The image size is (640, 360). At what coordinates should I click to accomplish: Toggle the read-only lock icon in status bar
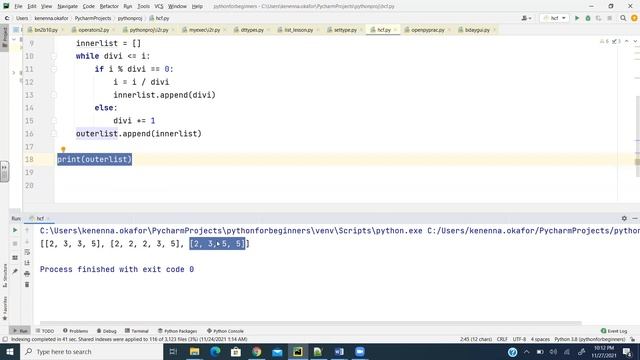pos(633,339)
